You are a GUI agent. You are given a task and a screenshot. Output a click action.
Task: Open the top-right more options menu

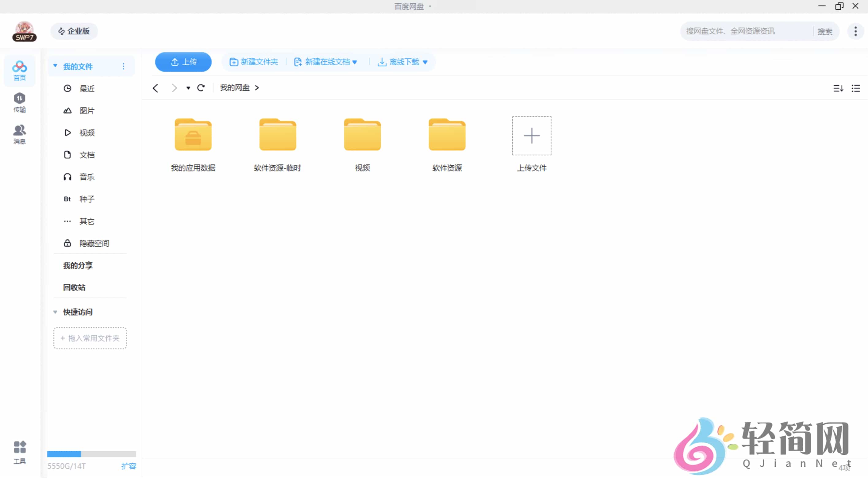pos(855,31)
